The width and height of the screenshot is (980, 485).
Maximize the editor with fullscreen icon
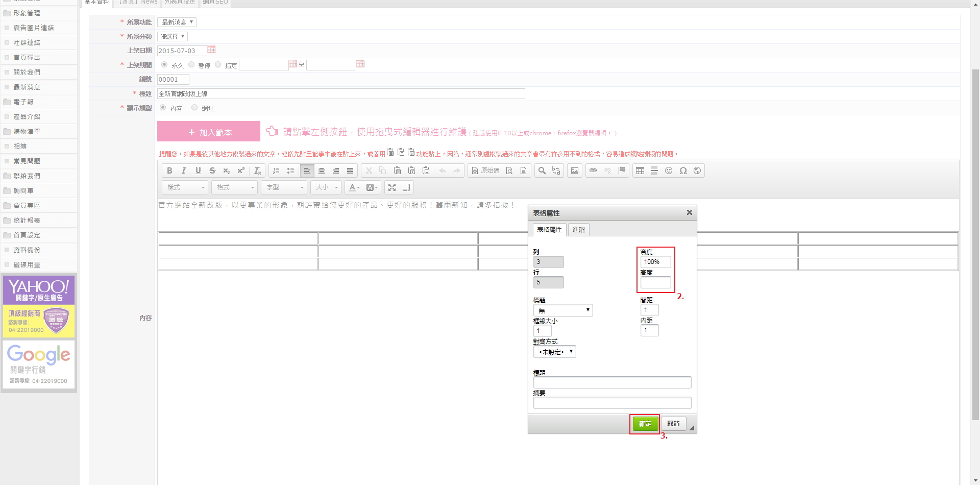pyautogui.click(x=392, y=187)
